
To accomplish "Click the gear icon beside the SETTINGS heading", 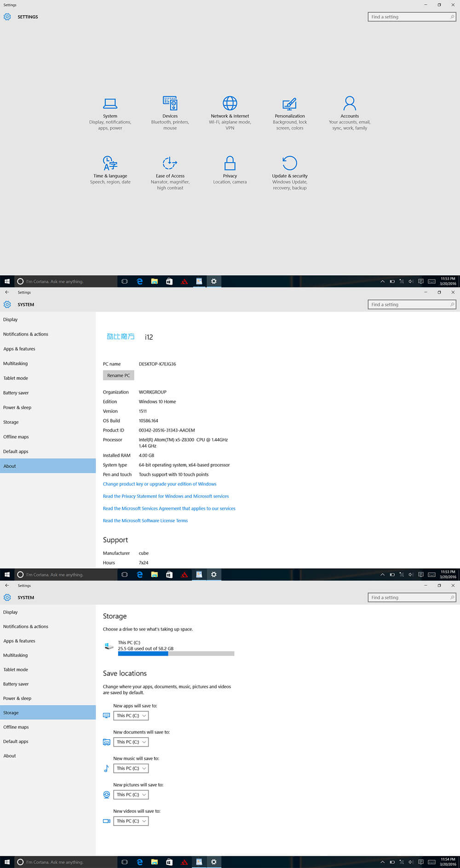I will coord(7,17).
